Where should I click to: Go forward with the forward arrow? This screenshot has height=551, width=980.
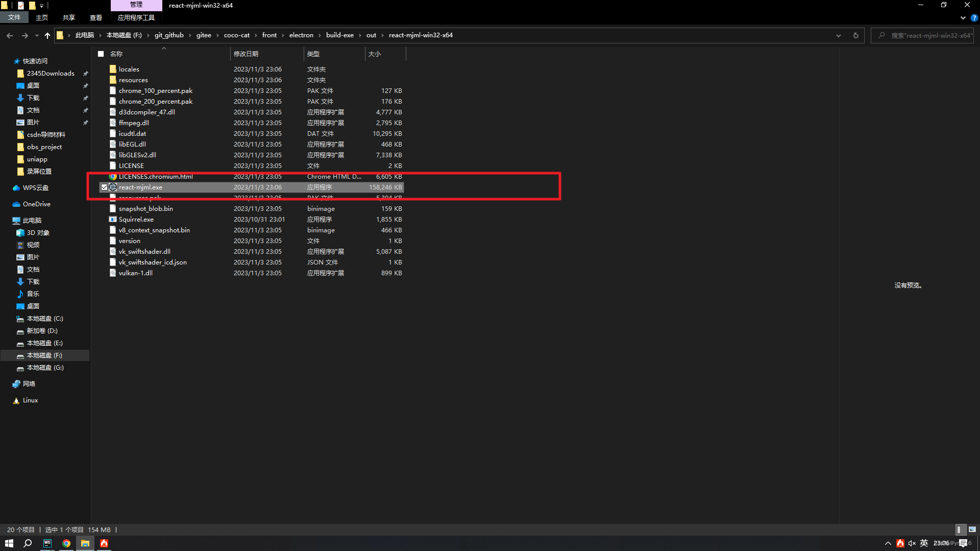pyautogui.click(x=24, y=35)
